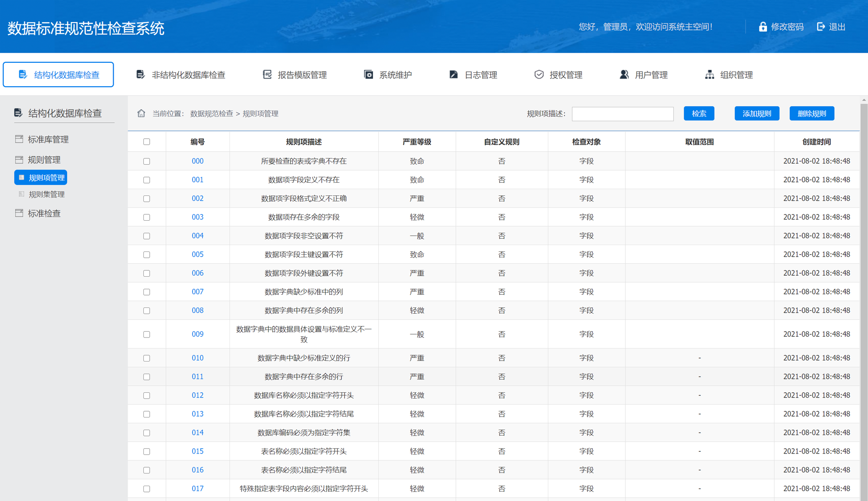Click the lock icon for 修改密码
868x501 pixels.
pyautogui.click(x=762, y=27)
